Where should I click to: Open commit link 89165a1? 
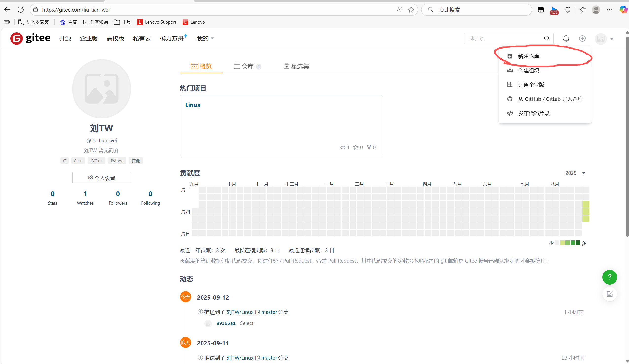226,323
